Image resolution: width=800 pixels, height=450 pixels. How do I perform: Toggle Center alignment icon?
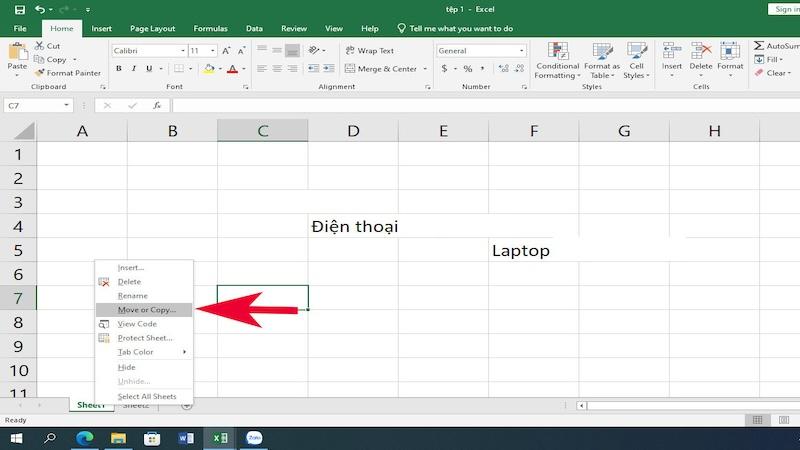click(277, 68)
